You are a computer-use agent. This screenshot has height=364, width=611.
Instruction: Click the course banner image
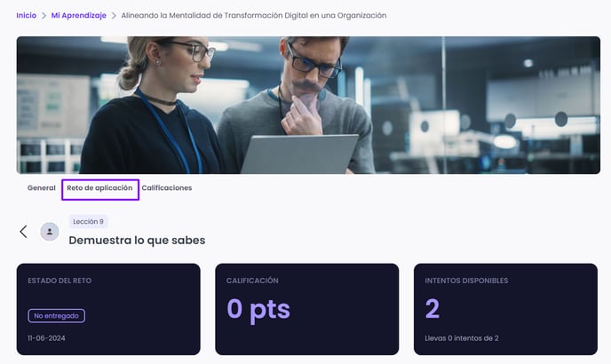[308, 106]
